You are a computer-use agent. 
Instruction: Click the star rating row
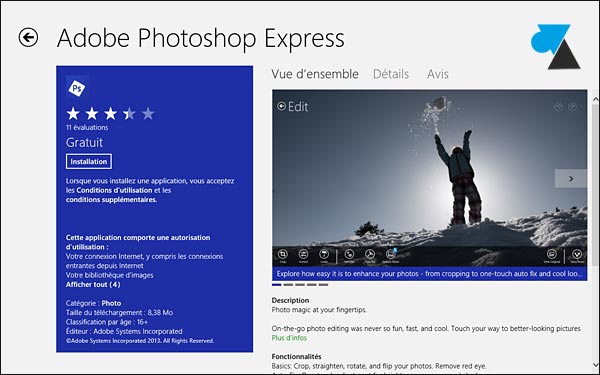(x=110, y=114)
